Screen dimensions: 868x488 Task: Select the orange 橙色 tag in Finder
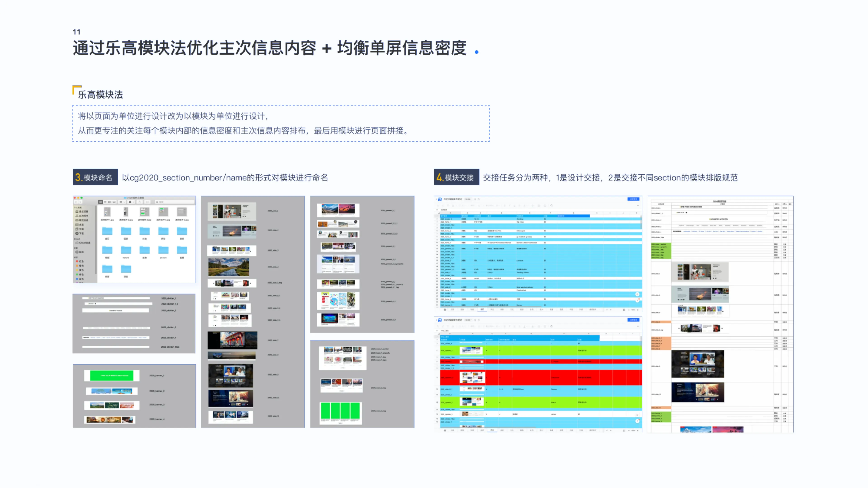click(x=80, y=266)
